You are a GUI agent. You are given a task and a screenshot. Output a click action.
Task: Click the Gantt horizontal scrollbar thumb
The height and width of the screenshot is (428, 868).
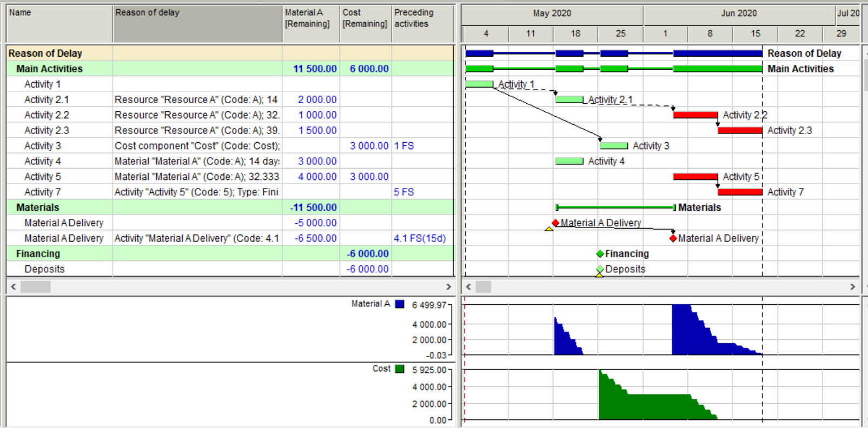click(x=483, y=287)
